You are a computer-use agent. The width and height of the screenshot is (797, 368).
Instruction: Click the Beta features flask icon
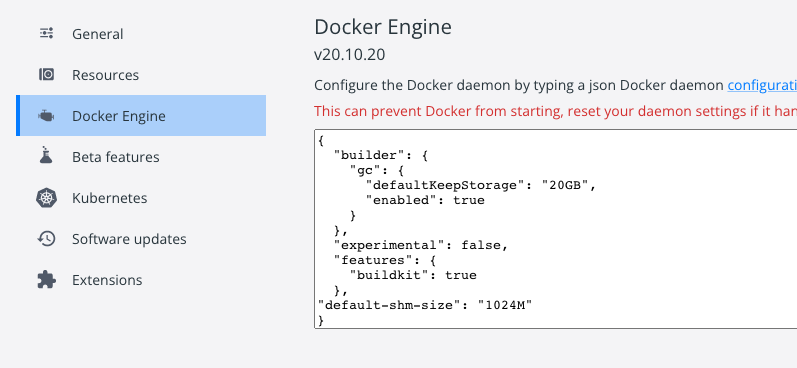point(46,155)
